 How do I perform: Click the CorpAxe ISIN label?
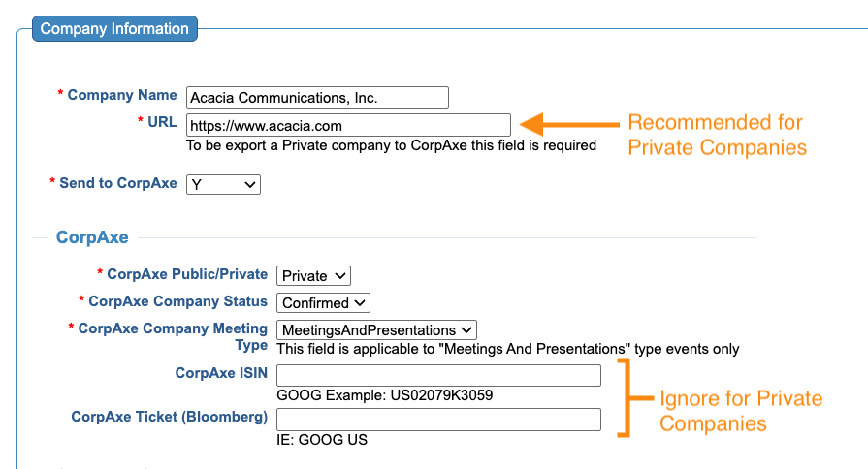pos(221,372)
